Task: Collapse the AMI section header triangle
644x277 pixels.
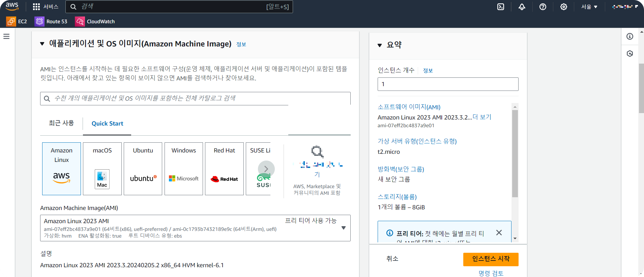Action: point(42,44)
